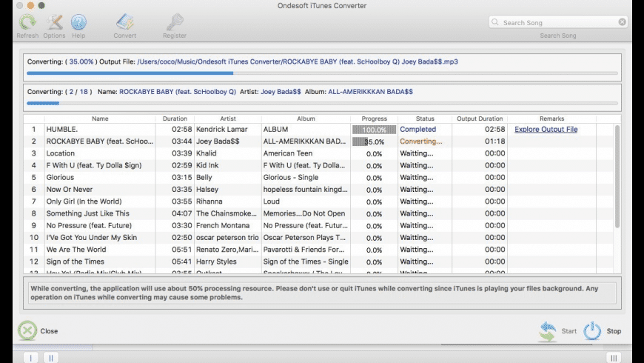This screenshot has width=644, height=363.
Task: Click the magnifier icon in search field
Action: (x=495, y=22)
